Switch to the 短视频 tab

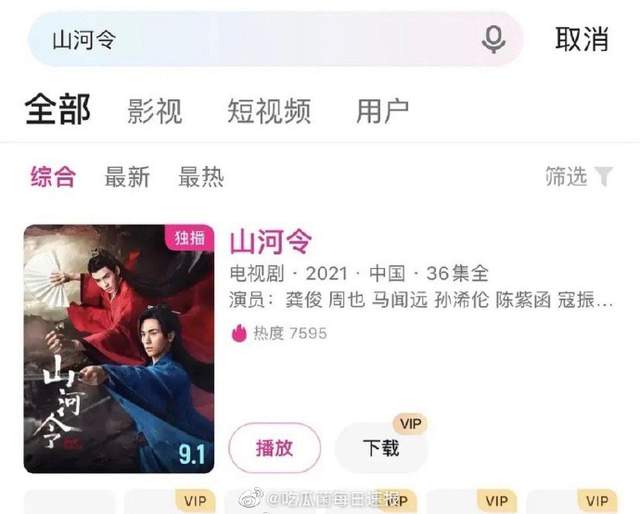click(269, 111)
